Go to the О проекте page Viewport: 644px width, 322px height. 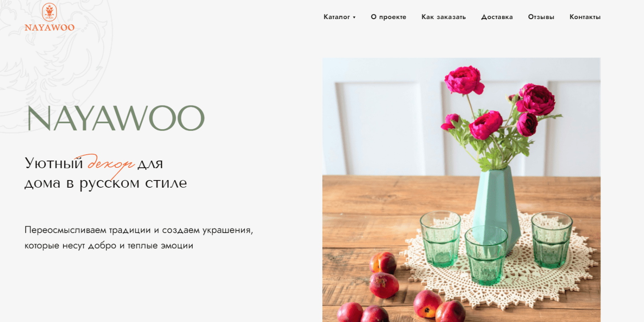click(389, 17)
